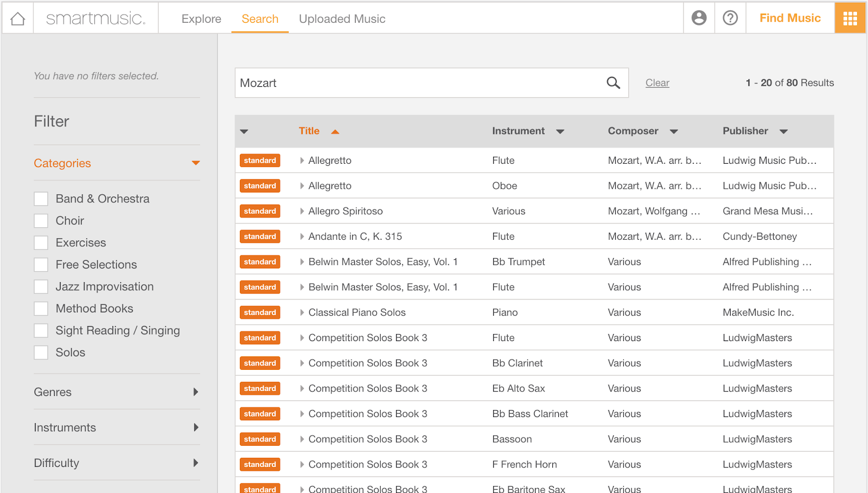Expand the Andante in C, K. 315 row
Screen dimensions: 868x493
[302, 236]
